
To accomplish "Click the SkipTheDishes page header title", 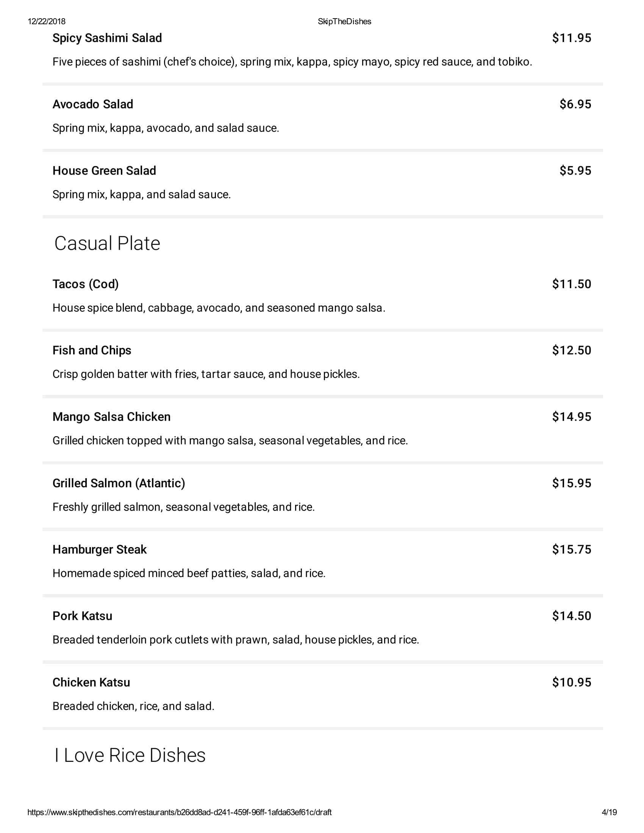I will (x=344, y=22).
